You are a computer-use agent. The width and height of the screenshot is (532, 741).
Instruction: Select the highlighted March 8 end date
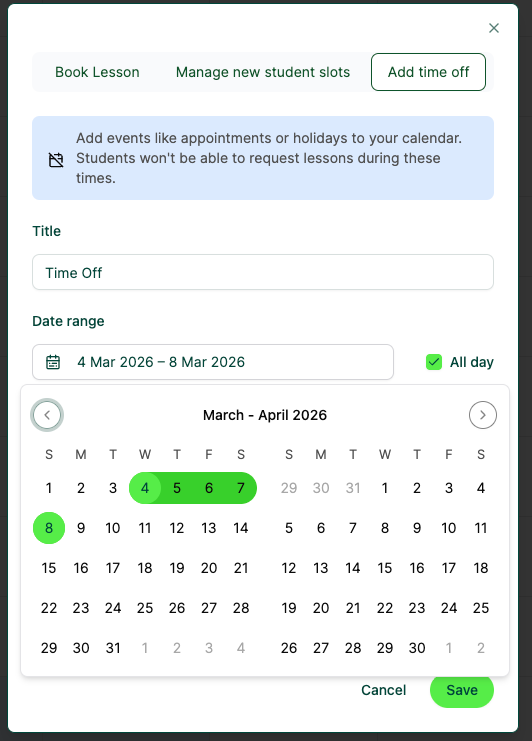tap(49, 528)
